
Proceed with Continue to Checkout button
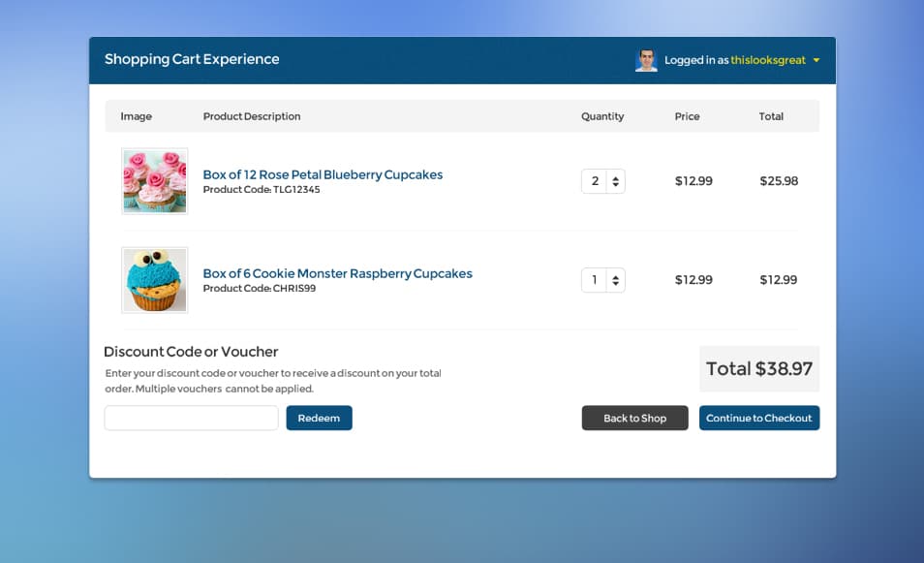point(759,418)
